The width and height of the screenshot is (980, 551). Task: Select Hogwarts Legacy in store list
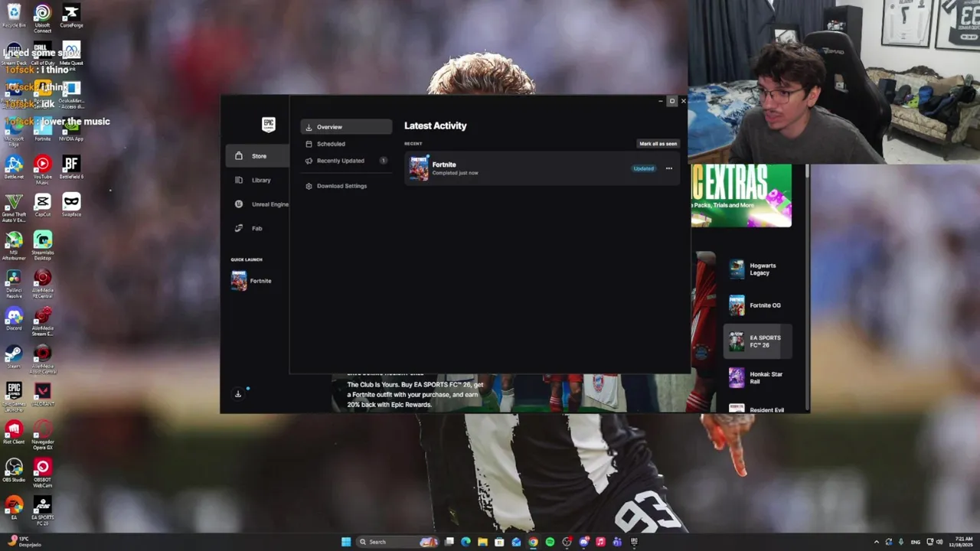pyautogui.click(x=756, y=269)
